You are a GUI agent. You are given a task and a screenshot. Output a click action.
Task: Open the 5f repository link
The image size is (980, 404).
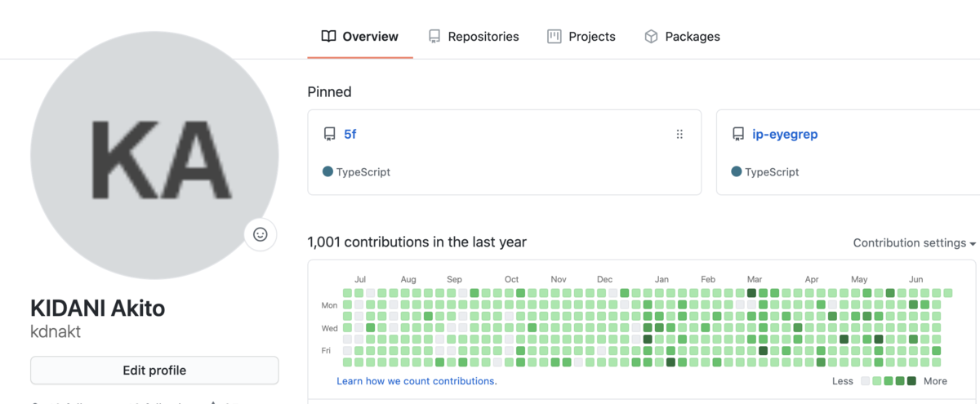pyautogui.click(x=350, y=135)
